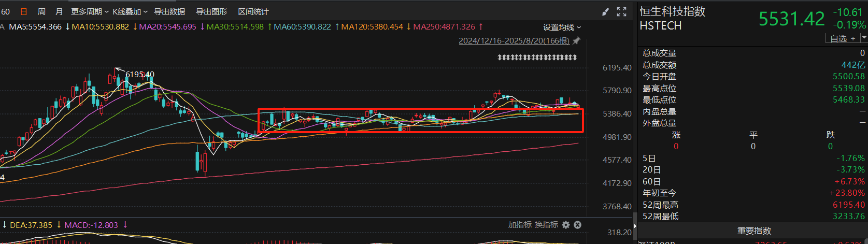The width and height of the screenshot is (868, 244).
Task: Collapse the right-side panel arrow
Action: click(x=635, y=225)
